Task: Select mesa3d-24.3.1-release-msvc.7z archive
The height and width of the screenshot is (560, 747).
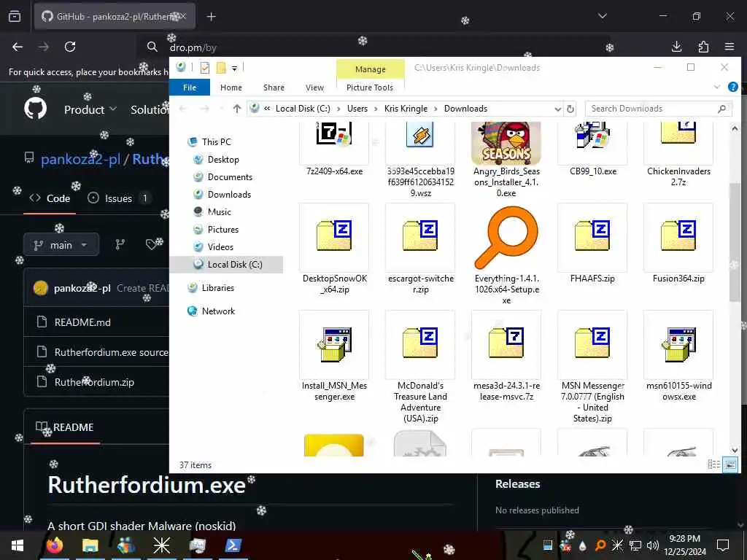Action: (x=506, y=356)
